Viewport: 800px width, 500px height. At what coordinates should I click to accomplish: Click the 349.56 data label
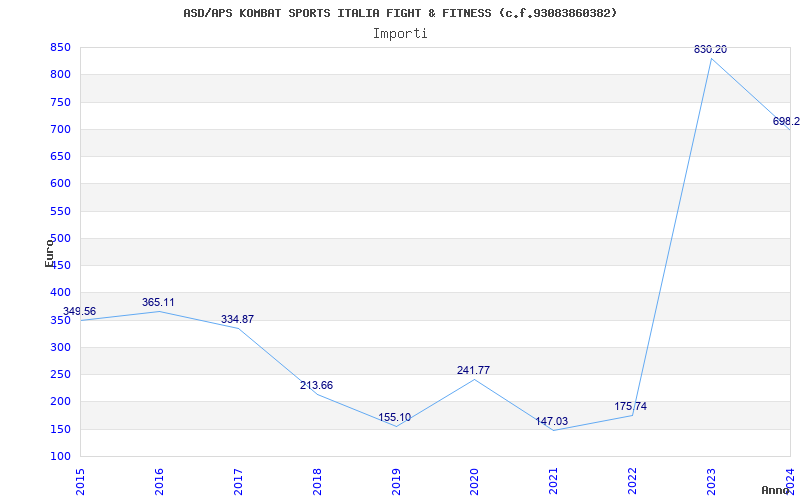coord(79,312)
